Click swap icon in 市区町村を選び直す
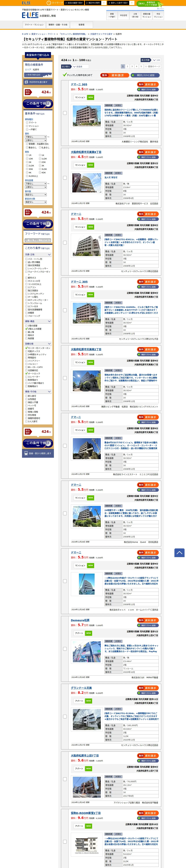186x868 pixels. [26, 82]
